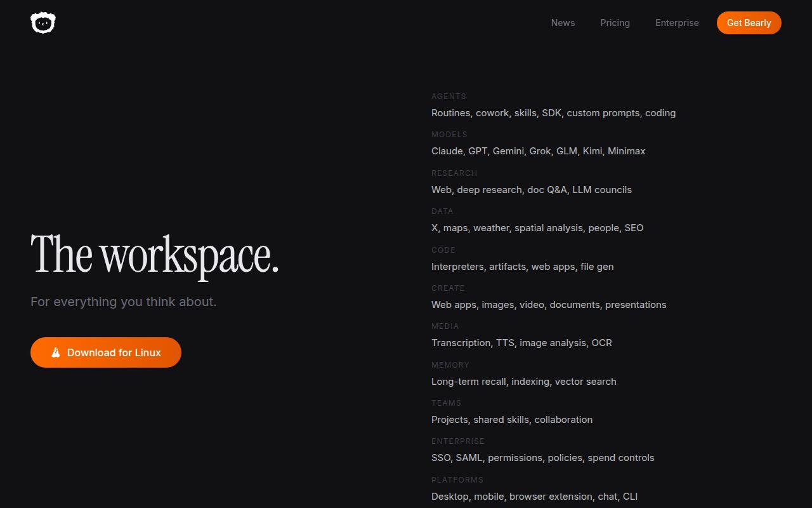Click the line 'Web, deep research, doc Q&A, LLM councils'

coord(532,190)
